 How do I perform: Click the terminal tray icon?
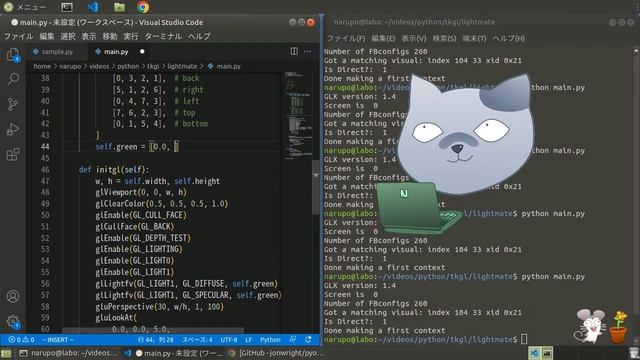pyautogui.click(x=547, y=353)
